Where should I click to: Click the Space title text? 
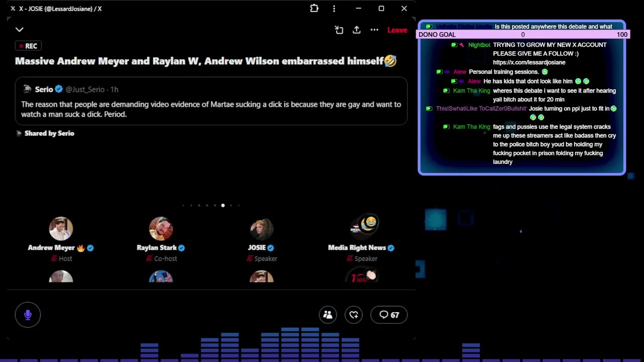point(206,61)
